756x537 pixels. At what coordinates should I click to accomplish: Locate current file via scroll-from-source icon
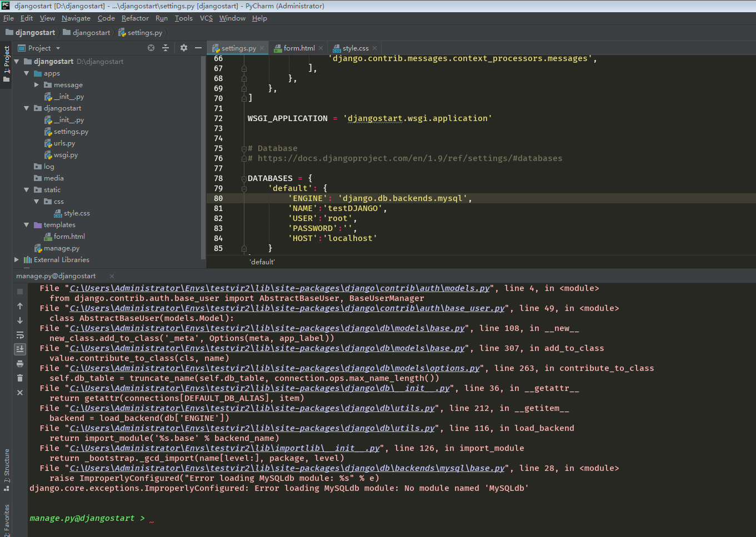coord(151,48)
